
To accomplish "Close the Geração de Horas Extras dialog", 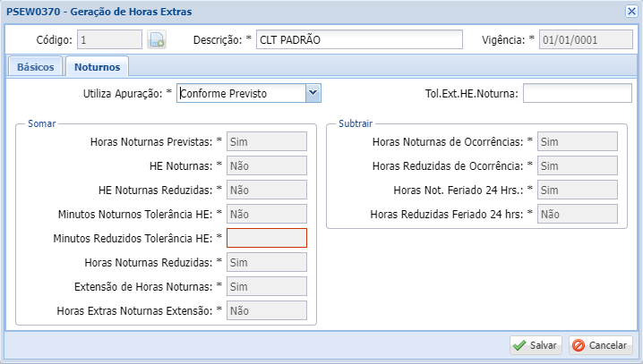I will pos(631,11).
